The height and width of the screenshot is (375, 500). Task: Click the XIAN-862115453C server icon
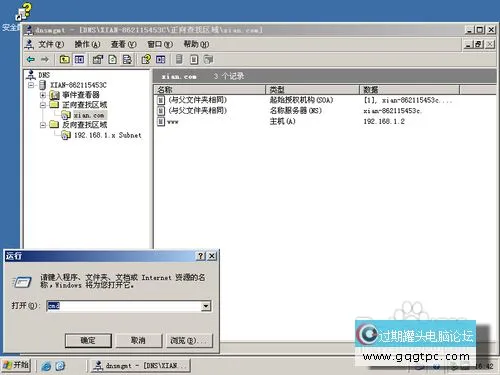pos(43,85)
